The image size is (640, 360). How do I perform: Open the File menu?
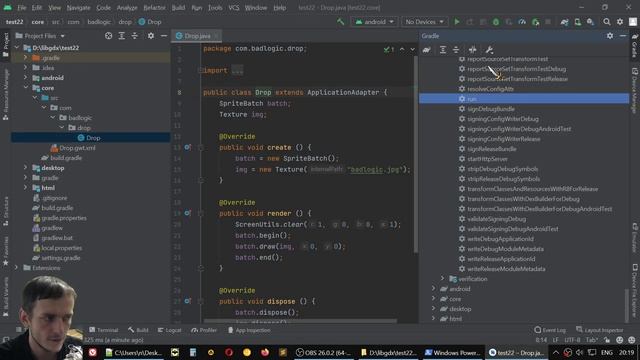pyautogui.click(x=22, y=7)
